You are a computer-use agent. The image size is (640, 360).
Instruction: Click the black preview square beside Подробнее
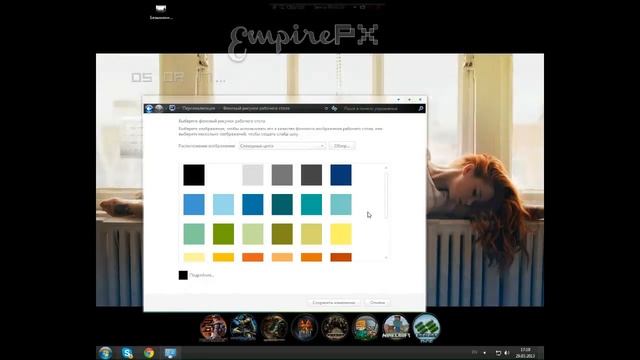183,275
